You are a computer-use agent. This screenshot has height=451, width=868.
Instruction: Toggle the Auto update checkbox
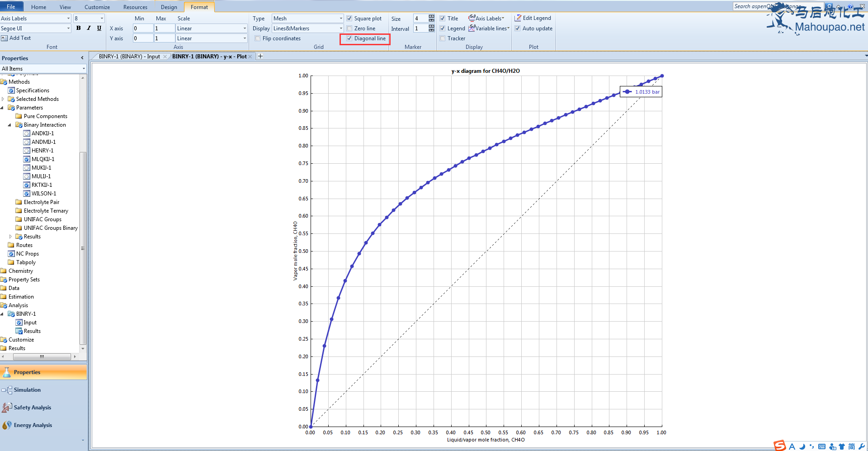517,28
